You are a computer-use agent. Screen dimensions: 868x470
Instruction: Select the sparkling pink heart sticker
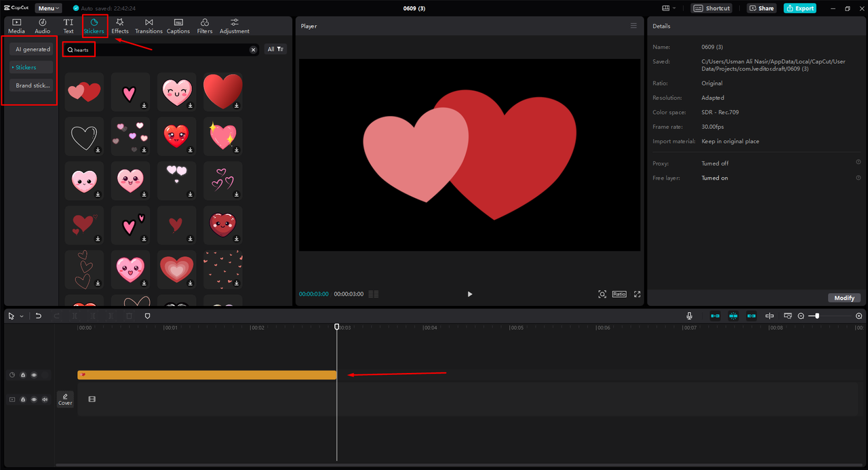(223, 136)
